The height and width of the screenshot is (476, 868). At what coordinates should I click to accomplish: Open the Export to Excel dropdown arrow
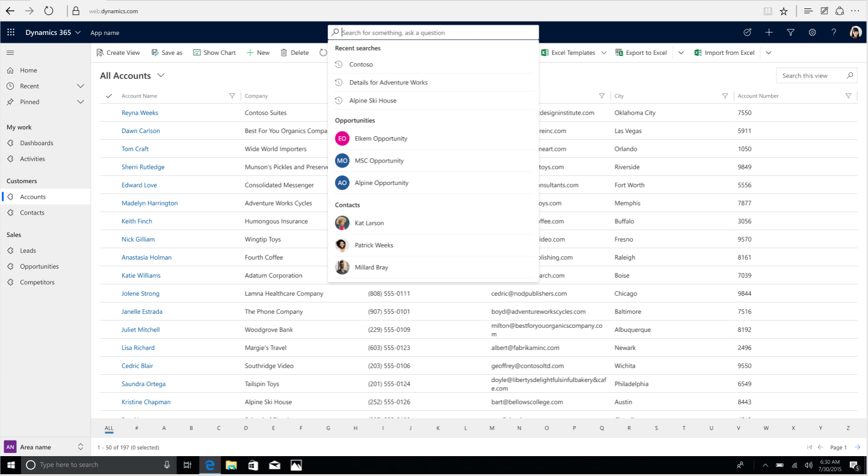pos(681,53)
